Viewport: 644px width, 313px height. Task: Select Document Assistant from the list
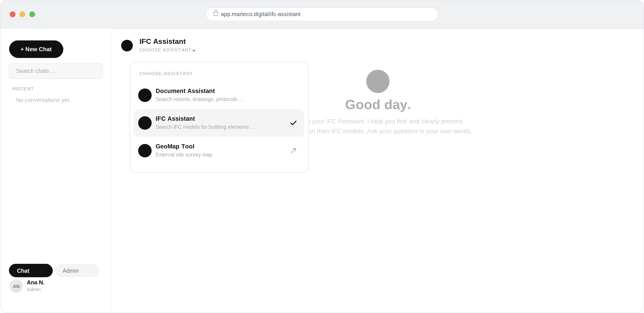tap(219, 95)
